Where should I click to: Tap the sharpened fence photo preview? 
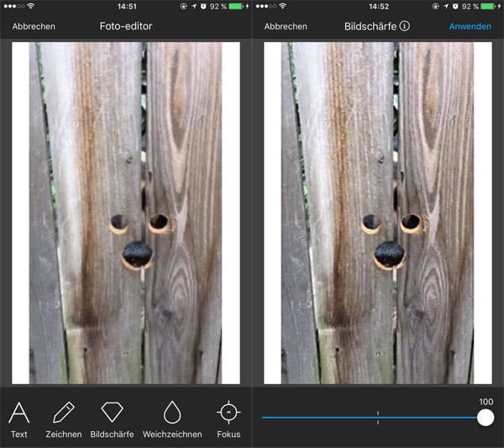pos(378,213)
